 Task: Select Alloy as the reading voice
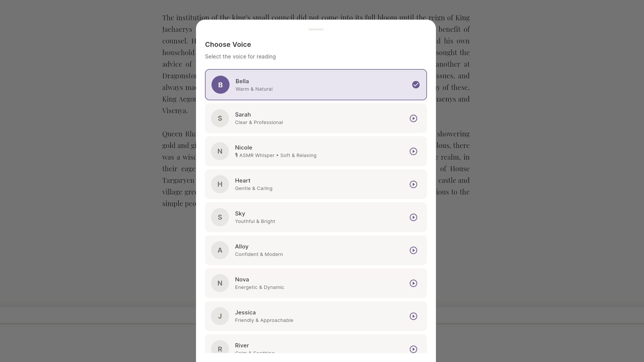pyautogui.click(x=316, y=250)
